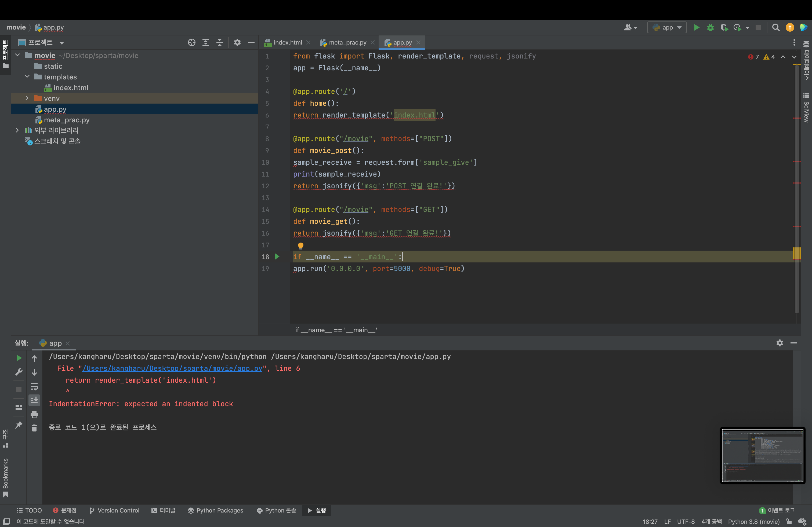Screen dimensions: 812x527
Task: Rerun app in Run panel
Action: click(19, 358)
